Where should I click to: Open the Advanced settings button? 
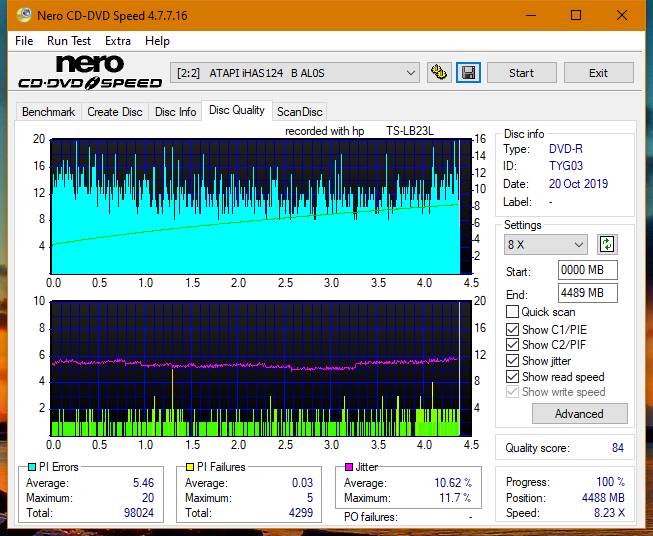coord(579,414)
